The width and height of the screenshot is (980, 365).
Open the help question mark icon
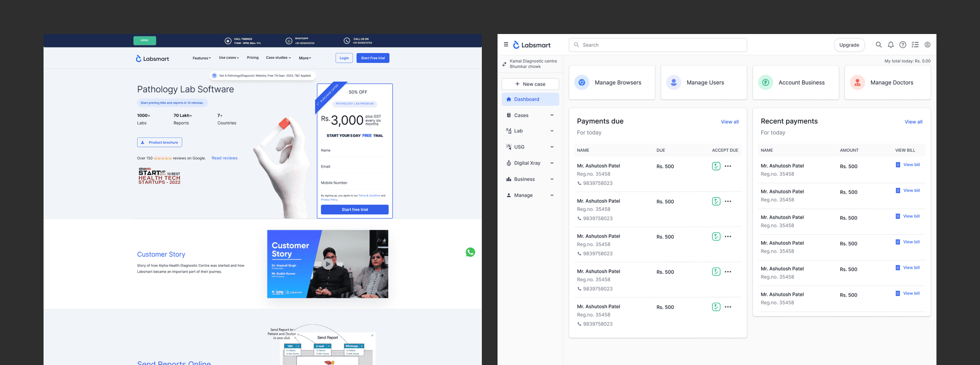pos(902,45)
